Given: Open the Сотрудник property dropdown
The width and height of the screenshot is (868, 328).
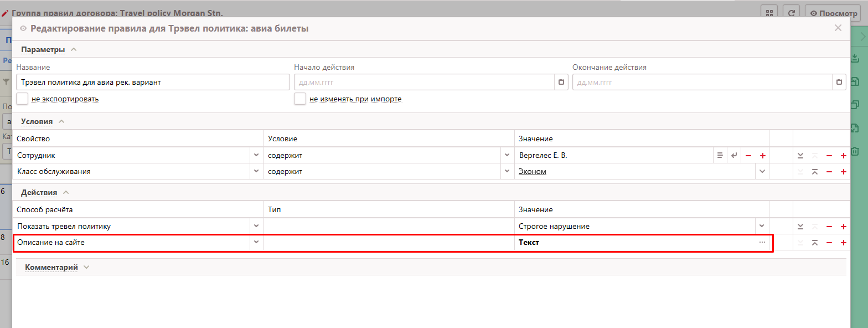Looking at the screenshot, I should [256, 156].
